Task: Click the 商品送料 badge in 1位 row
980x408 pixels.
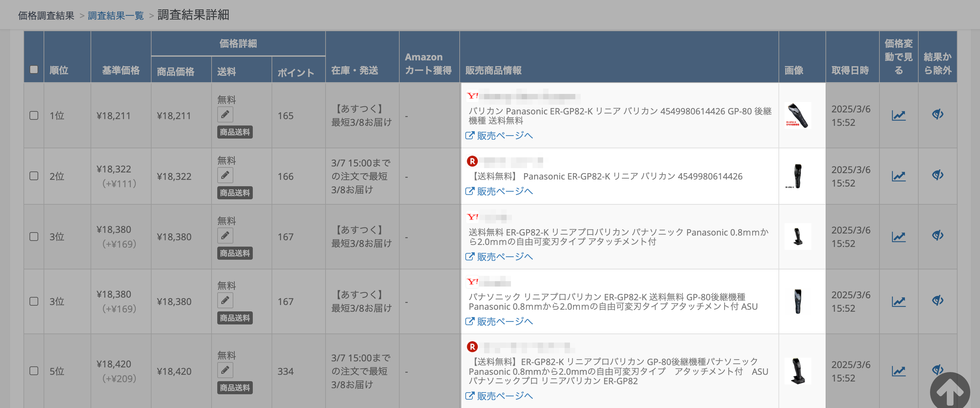Action: (235, 132)
